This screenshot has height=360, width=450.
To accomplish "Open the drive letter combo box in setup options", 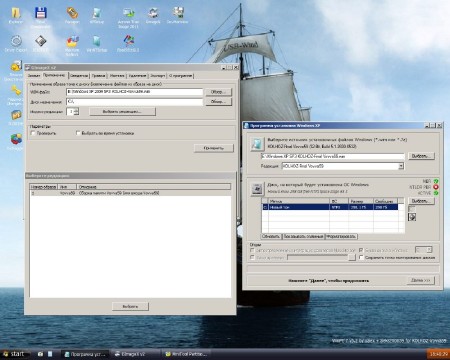I will [423, 250].
